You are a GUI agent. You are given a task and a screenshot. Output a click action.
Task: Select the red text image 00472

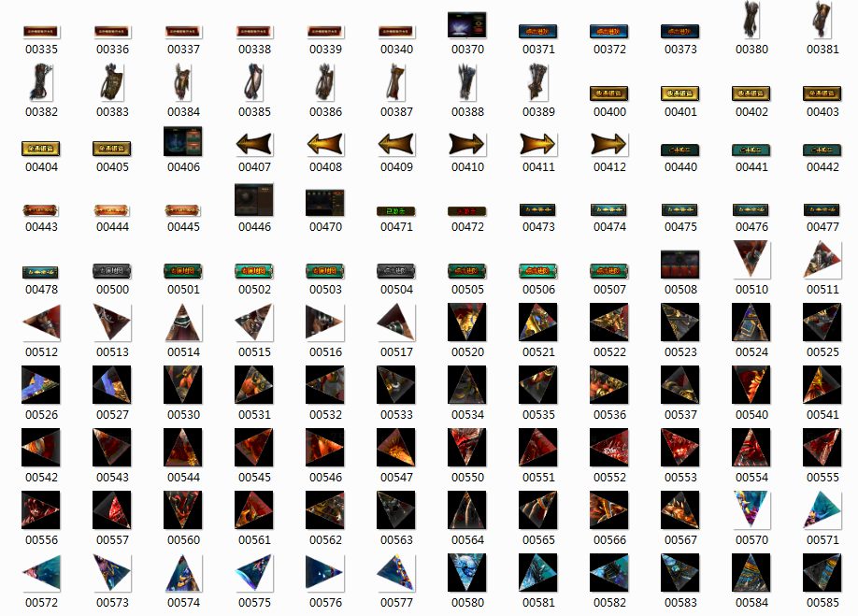tap(467, 211)
